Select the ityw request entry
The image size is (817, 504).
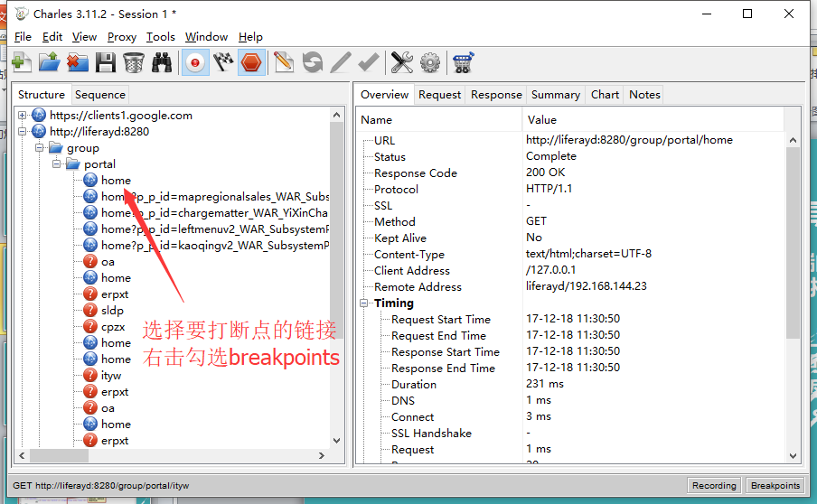pos(111,376)
